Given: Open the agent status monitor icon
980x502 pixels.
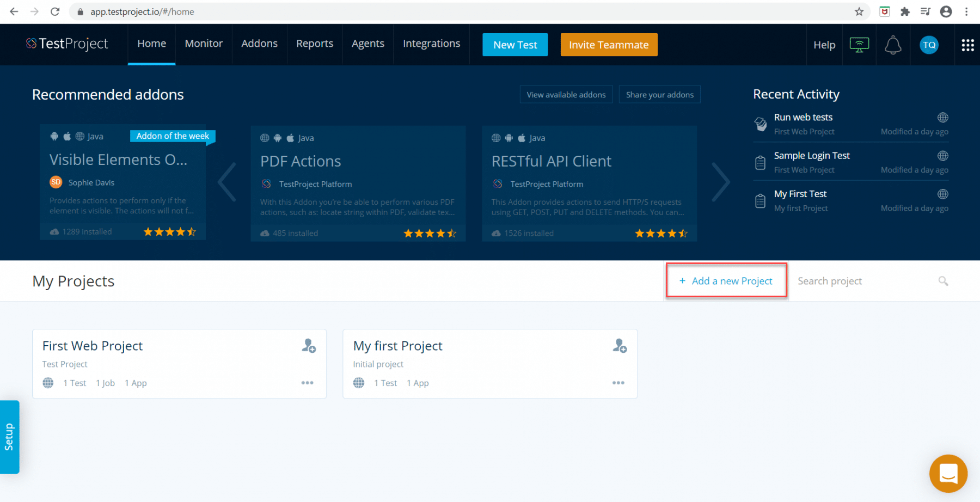Looking at the screenshot, I should pos(859,45).
